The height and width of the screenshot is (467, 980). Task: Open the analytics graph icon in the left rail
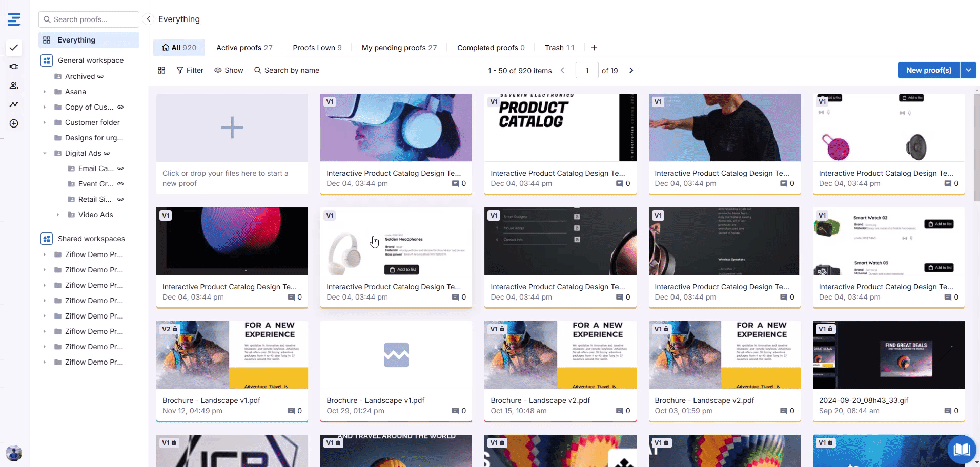coord(14,104)
